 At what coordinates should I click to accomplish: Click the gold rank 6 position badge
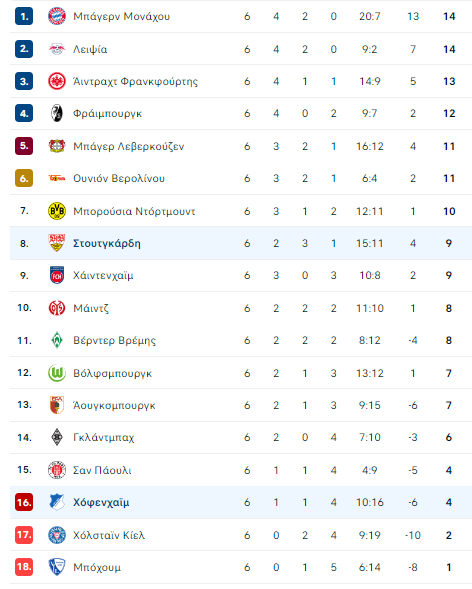(24, 178)
